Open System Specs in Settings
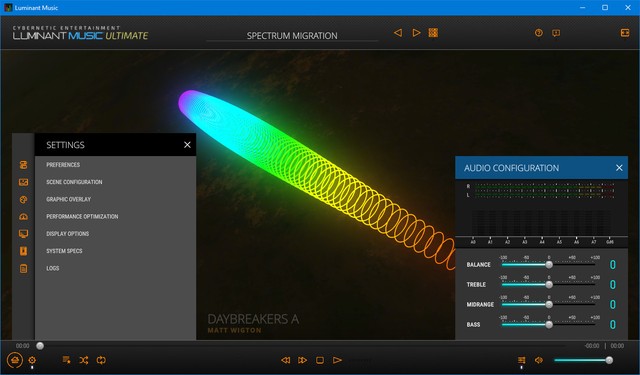The image size is (640, 375). [64, 251]
